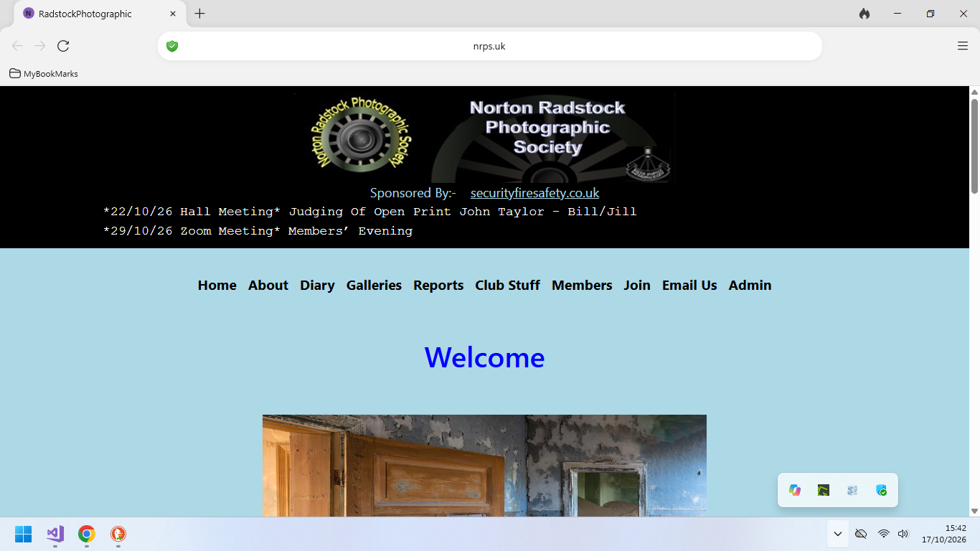Open the Diary menu item
980x551 pixels.
coord(317,285)
